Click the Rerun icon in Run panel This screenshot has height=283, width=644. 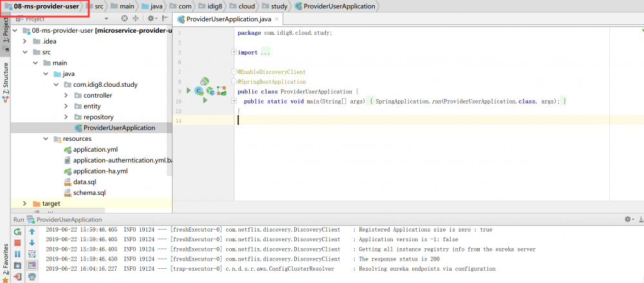click(x=17, y=232)
